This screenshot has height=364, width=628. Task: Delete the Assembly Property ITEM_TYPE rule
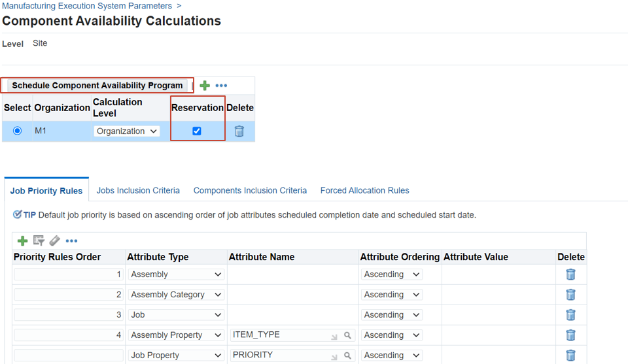[x=570, y=335]
